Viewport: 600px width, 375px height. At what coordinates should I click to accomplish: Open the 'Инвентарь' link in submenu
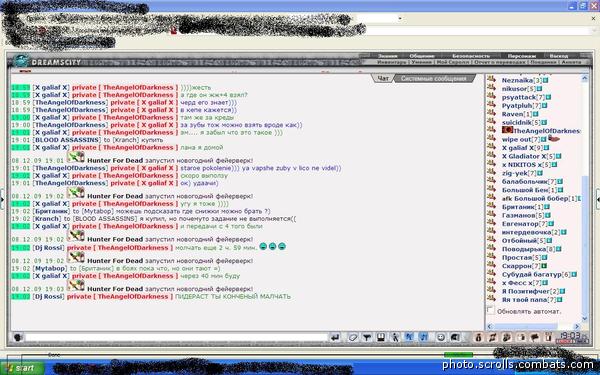[x=391, y=62]
